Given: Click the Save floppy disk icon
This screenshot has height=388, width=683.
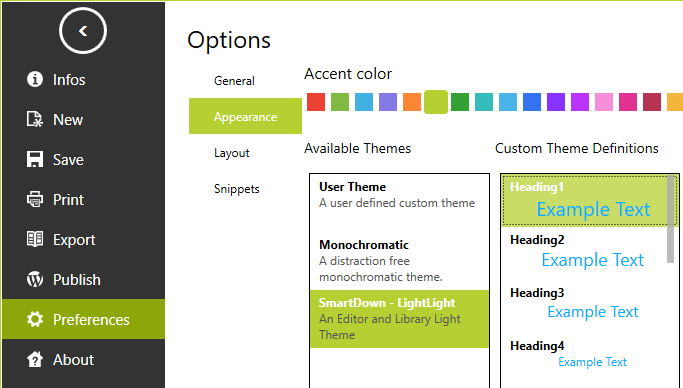Looking at the screenshot, I should point(35,159).
